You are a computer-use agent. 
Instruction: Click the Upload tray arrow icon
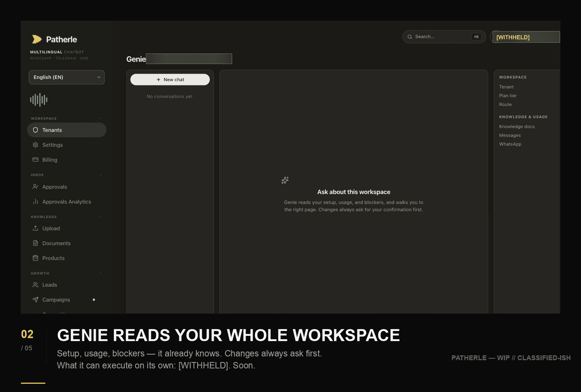coord(36,228)
